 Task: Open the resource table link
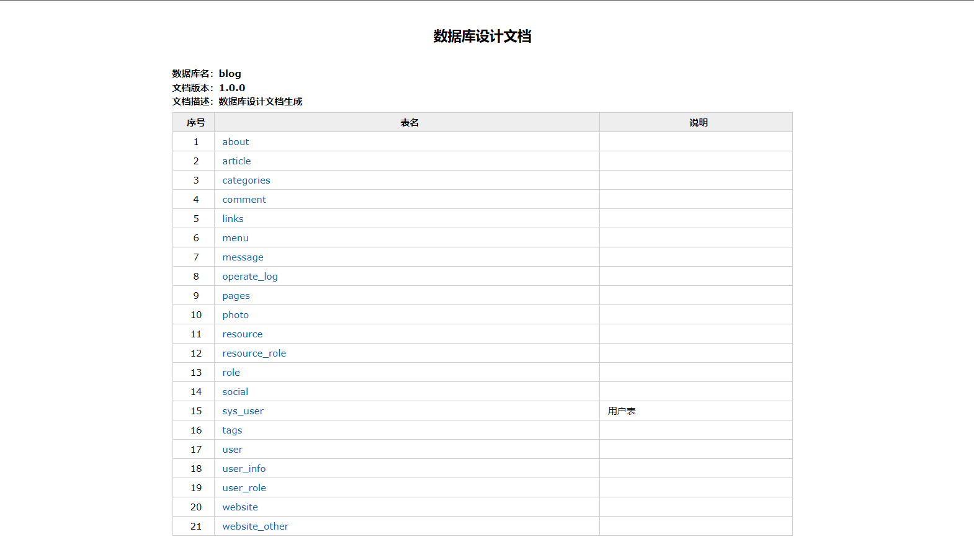[x=243, y=334]
